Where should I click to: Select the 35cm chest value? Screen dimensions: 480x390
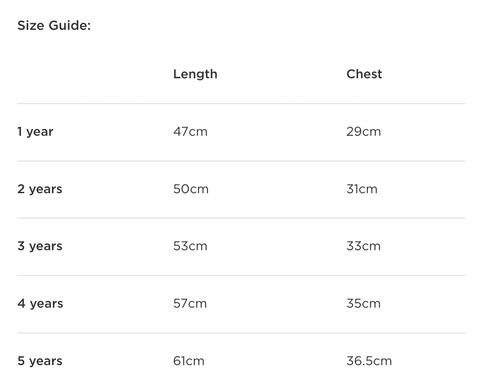tap(363, 303)
